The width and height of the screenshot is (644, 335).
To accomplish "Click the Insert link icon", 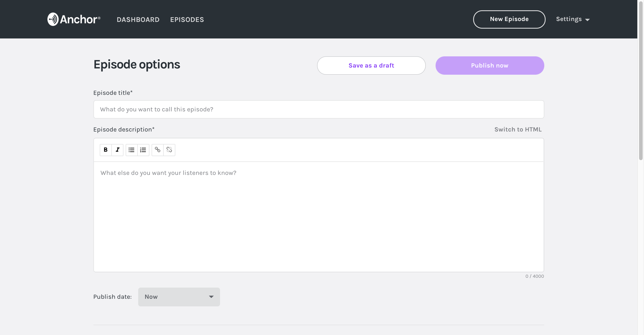I will [x=158, y=150].
